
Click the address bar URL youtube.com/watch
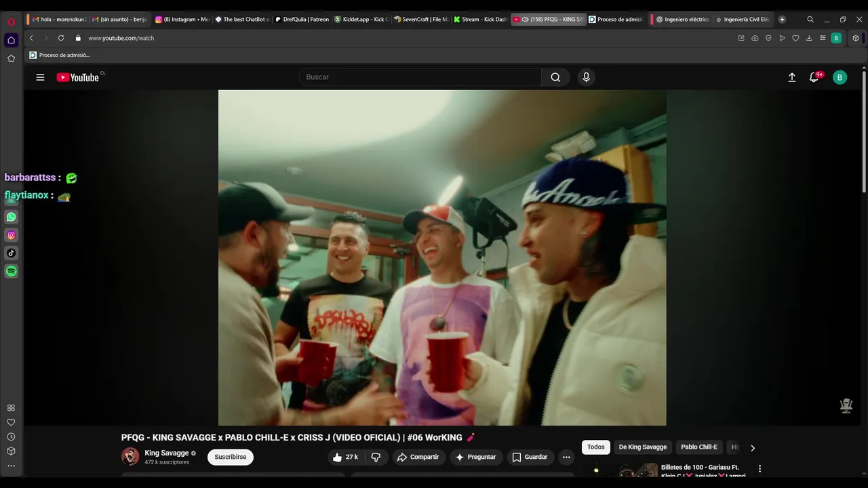(121, 38)
